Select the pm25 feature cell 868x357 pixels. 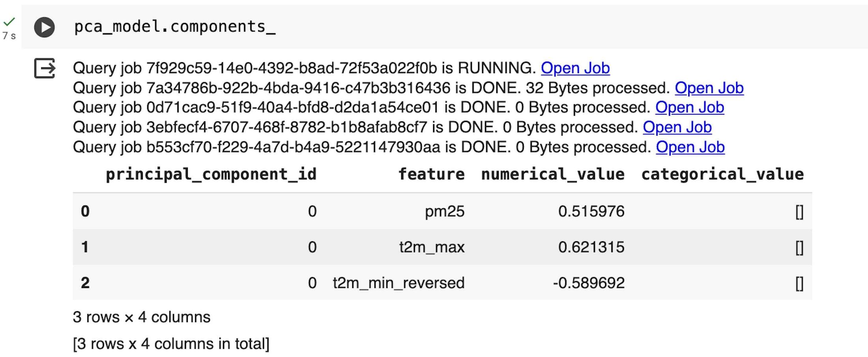pyautogui.click(x=445, y=212)
